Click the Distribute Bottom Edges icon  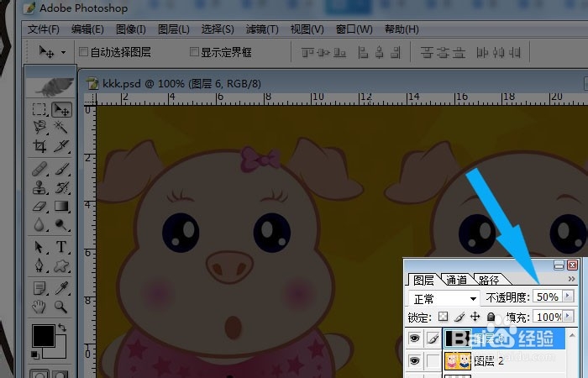[x=459, y=52]
